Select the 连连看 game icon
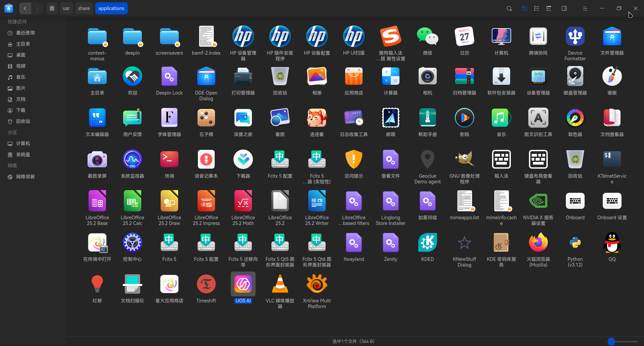This screenshot has height=346, width=644. [x=317, y=118]
